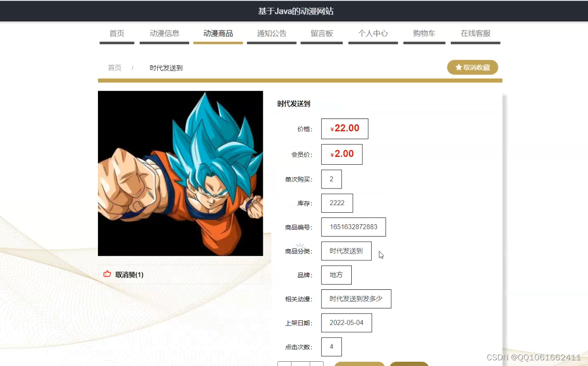The image size is (588, 366).
Task: Open the 在线客服 tab
Action: click(475, 33)
